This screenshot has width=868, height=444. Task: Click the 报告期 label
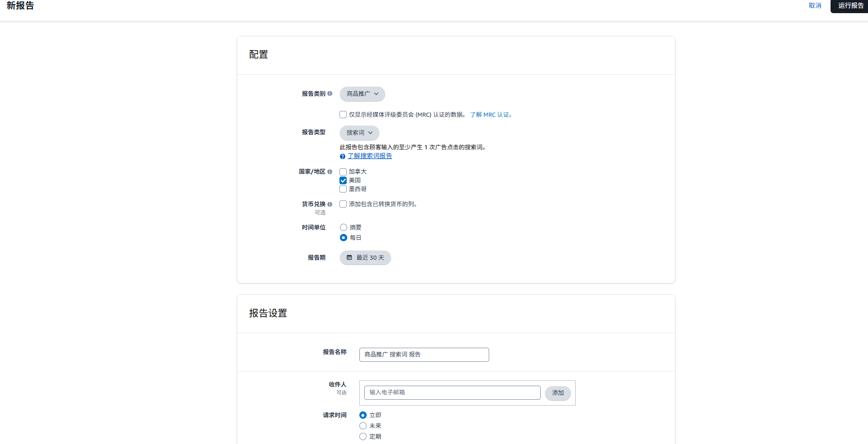(x=317, y=258)
